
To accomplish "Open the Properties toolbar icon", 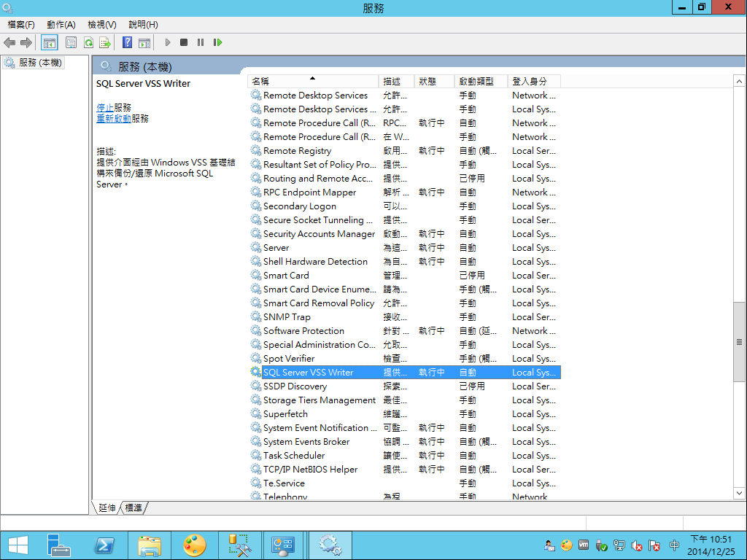I will click(71, 43).
